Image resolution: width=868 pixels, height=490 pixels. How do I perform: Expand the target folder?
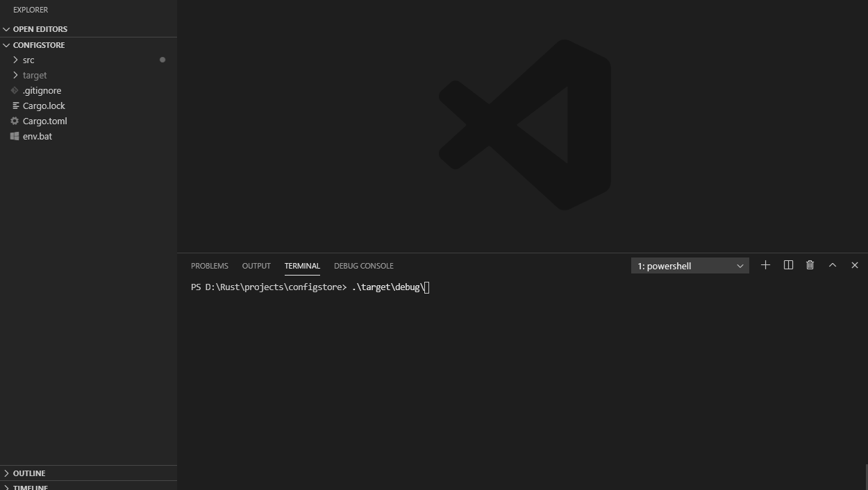[88, 75]
